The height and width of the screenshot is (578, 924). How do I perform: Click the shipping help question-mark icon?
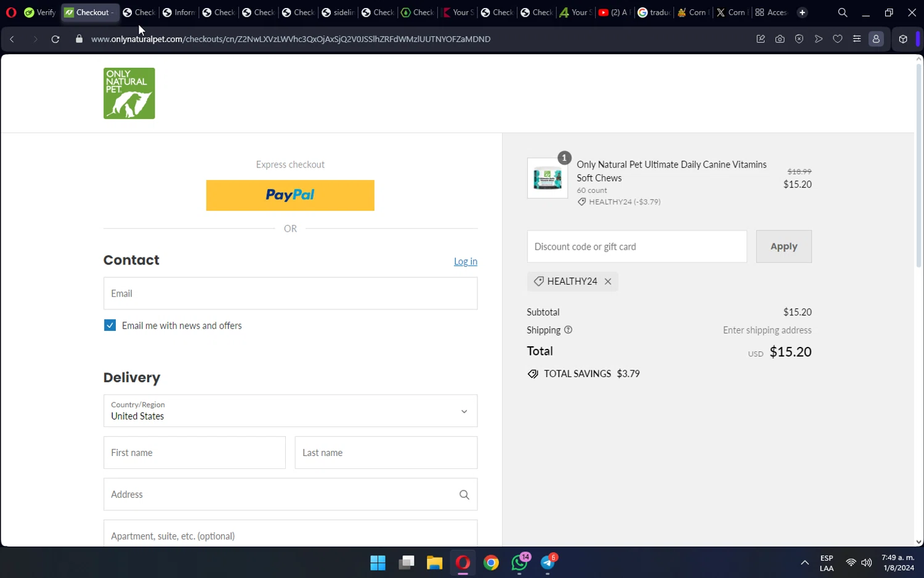pyautogui.click(x=568, y=330)
